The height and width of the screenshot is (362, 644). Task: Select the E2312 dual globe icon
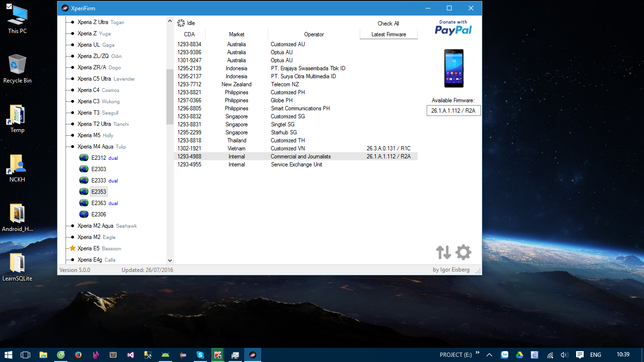click(x=84, y=157)
